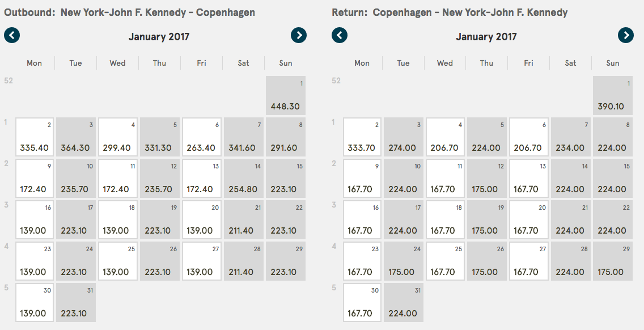The height and width of the screenshot is (330, 644).
Task: Select January 13 outbound Friday fare 172.40
Action: [202, 178]
